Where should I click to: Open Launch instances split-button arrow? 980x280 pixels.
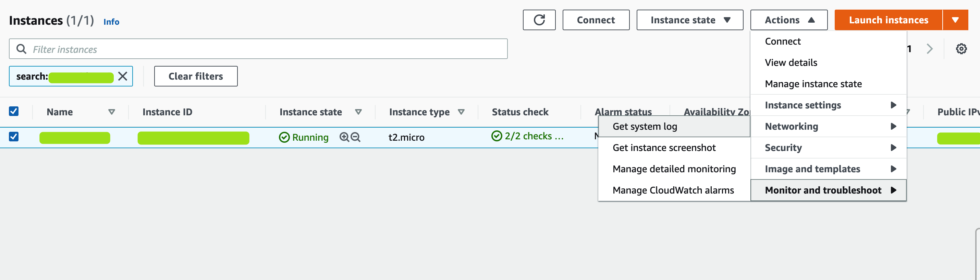tap(955, 20)
